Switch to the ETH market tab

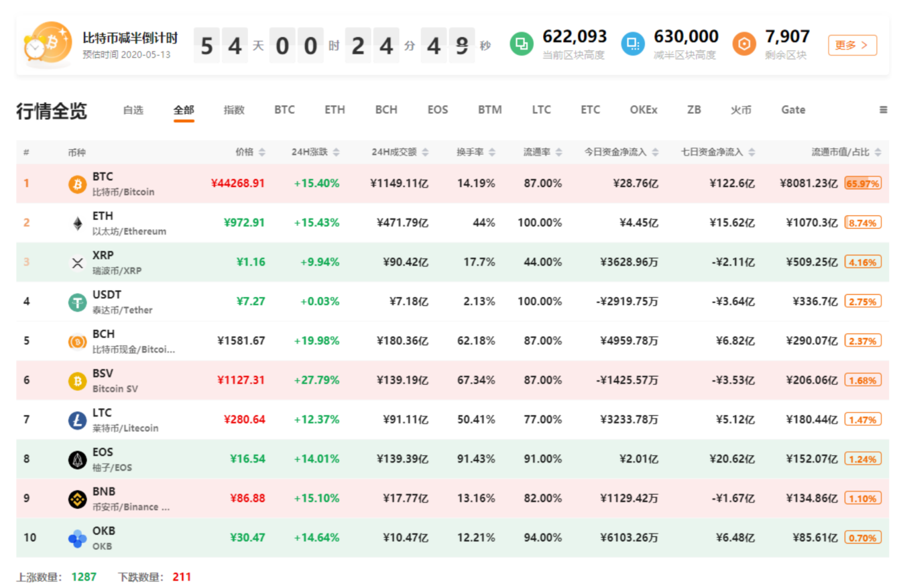tap(335, 110)
